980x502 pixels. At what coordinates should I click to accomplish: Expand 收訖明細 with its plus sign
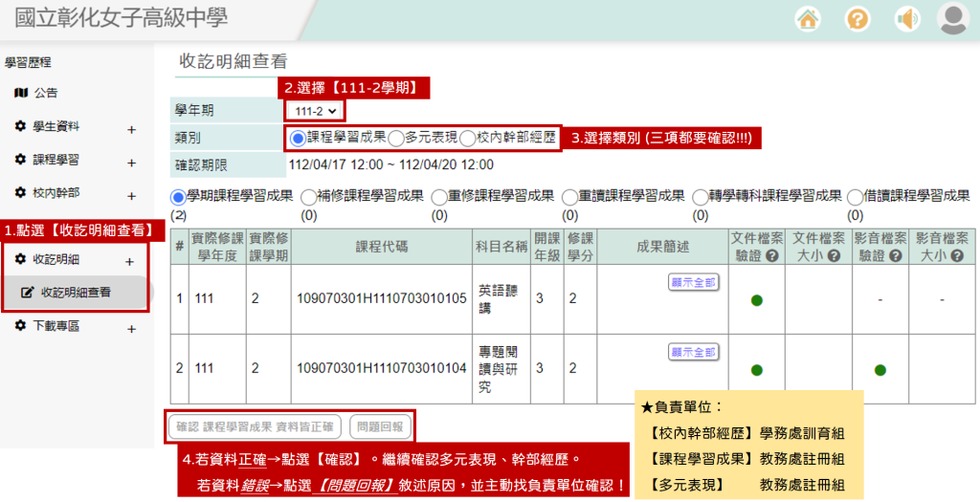point(129,262)
